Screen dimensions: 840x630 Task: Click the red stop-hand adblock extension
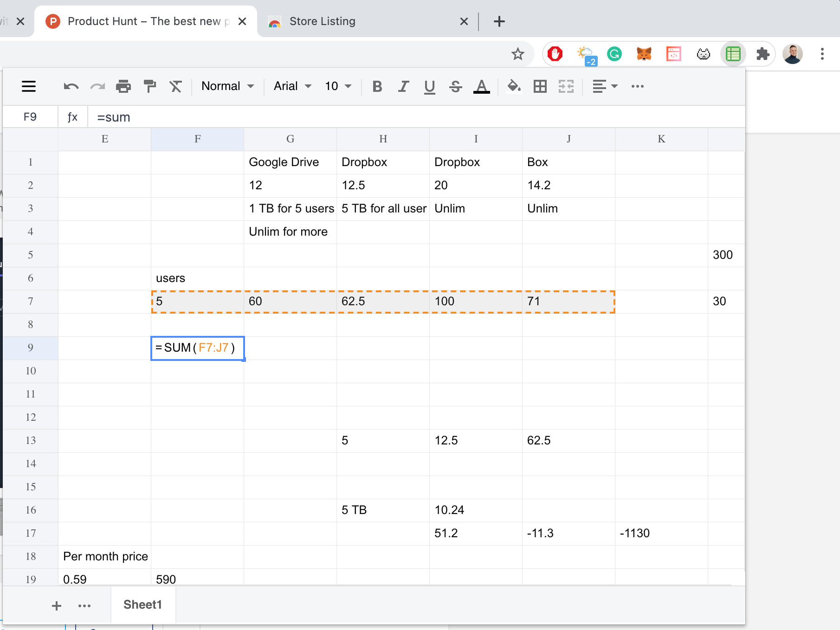point(555,54)
